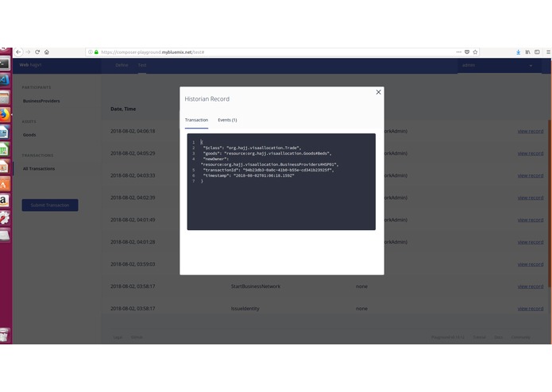View record for 04:03:33 transaction
Image resolution: width=552 pixels, height=392 pixels.
(x=531, y=175)
